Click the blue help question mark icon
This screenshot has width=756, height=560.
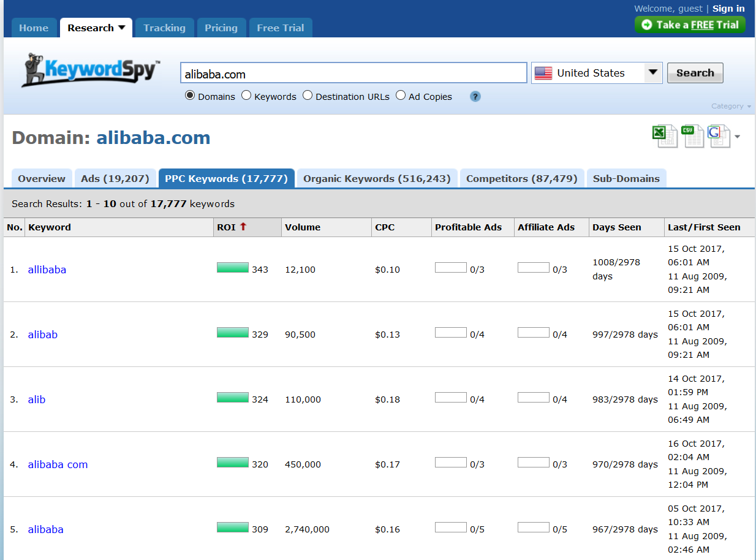point(475,96)
